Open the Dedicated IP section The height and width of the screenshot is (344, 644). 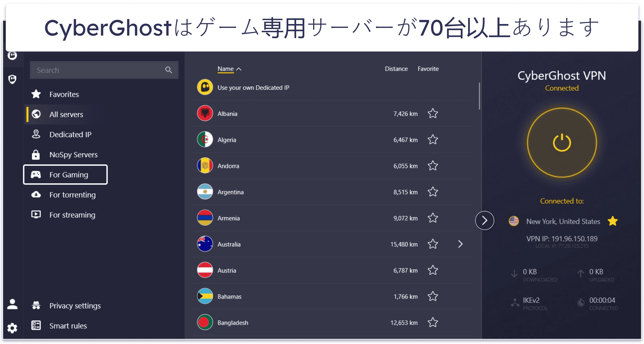tap(70, 134)
